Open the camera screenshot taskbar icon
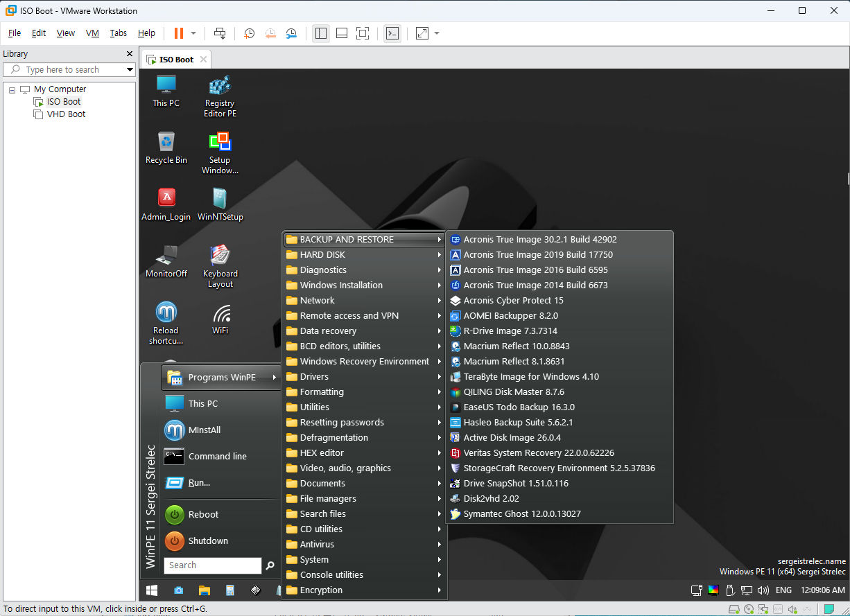The image size is (850, 616). (x=178, y=590)
